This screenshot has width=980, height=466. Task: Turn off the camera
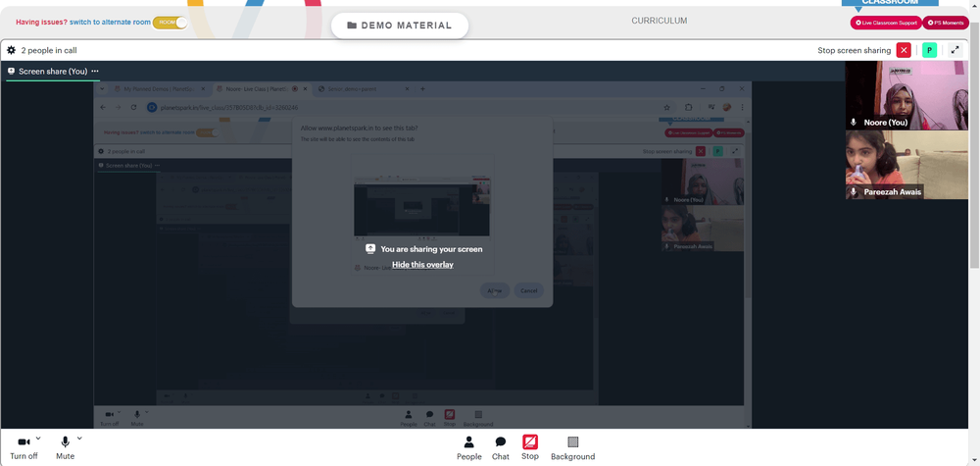(24, 447)
